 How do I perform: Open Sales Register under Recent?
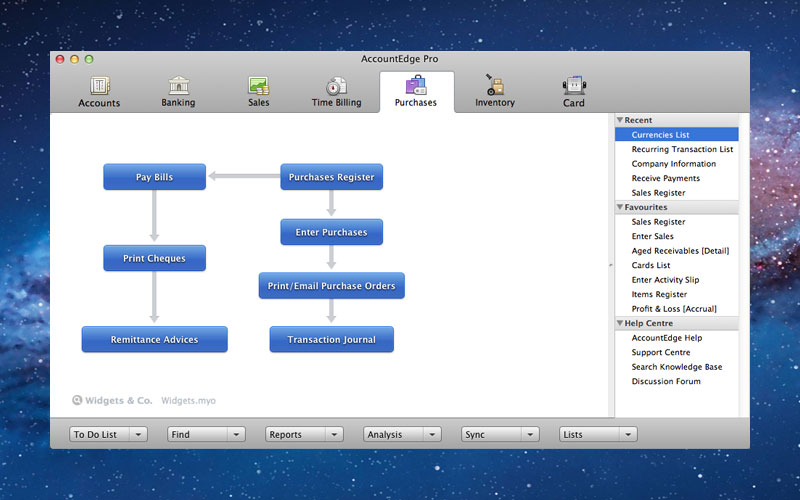pos(658,193)
